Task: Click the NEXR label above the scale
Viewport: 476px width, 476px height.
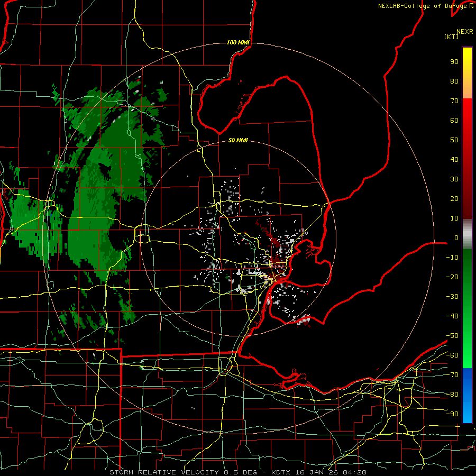Action: [465, 32]
